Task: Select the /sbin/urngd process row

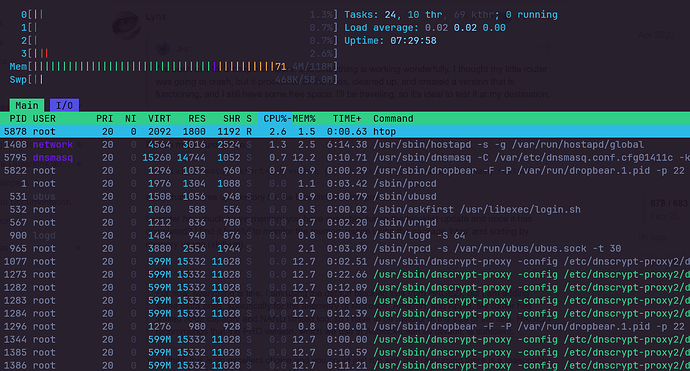Action: tap(345, 223)
